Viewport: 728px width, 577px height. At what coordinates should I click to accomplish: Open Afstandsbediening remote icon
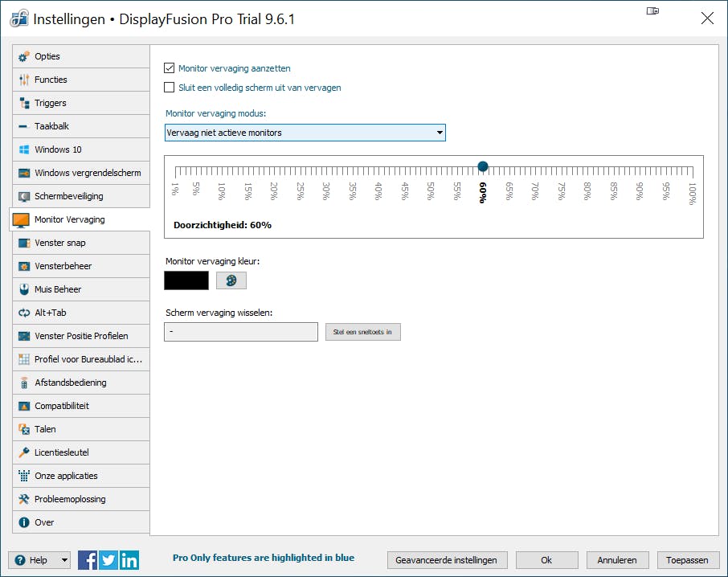23,383
